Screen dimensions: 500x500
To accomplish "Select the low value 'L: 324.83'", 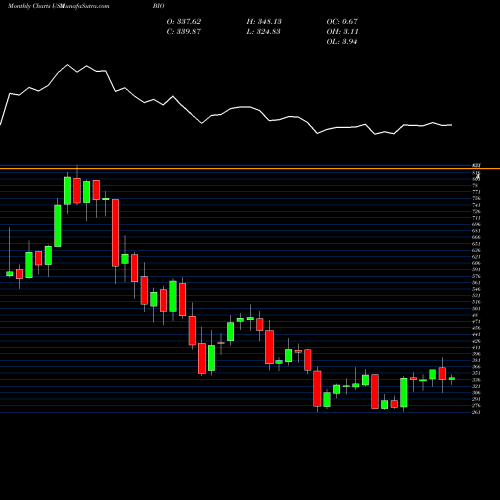I will tap(263, 31).
